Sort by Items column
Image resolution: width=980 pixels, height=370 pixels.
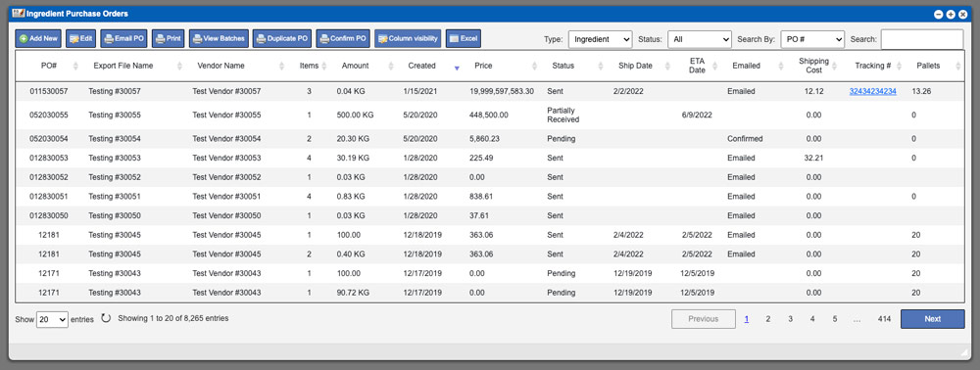(309, 66)
